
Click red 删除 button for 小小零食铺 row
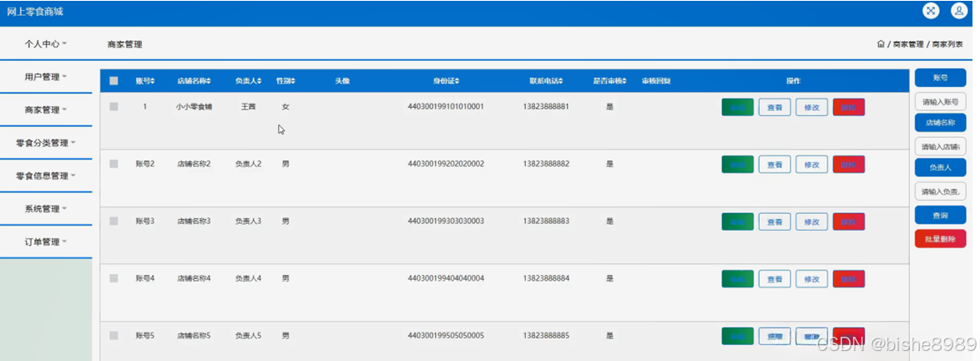tap(849, 108)
